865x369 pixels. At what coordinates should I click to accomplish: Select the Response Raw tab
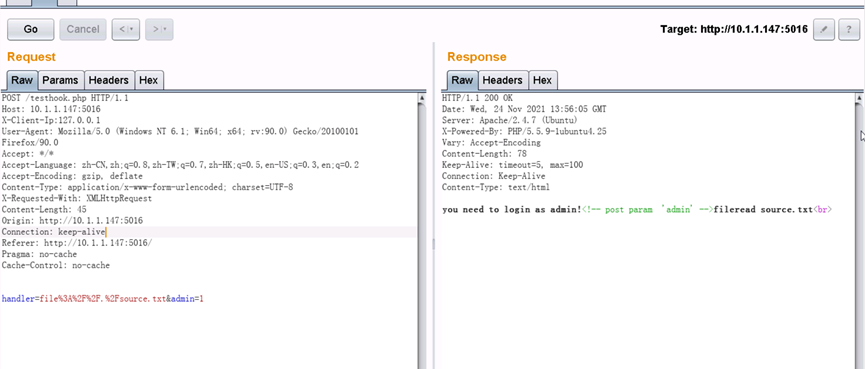coord(462,80)
